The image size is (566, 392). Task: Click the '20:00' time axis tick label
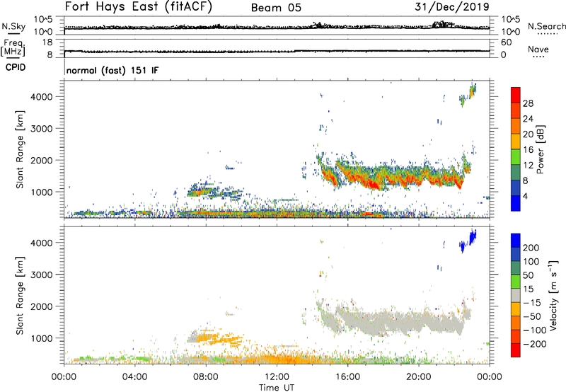(x=418, y=377)
